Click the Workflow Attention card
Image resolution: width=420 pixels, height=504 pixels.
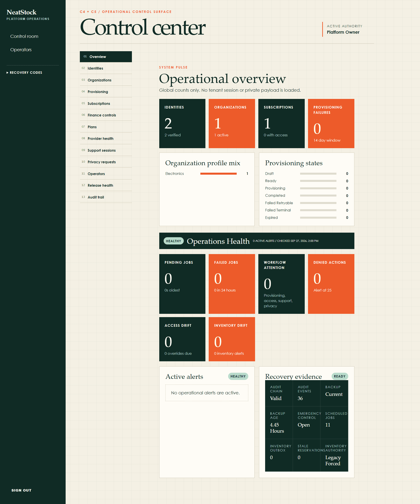(281, 284)
